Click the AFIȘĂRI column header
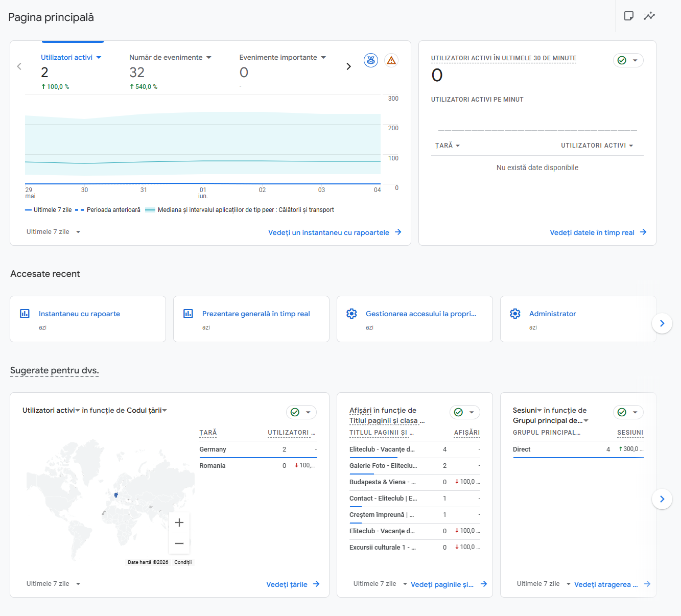This screenshot has width=681, height=616. 467,433
